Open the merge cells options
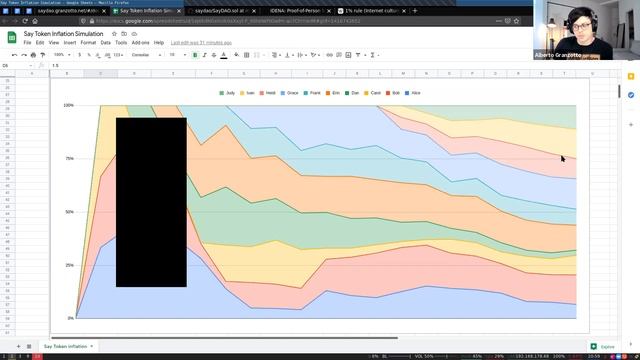 click(259, 55)
